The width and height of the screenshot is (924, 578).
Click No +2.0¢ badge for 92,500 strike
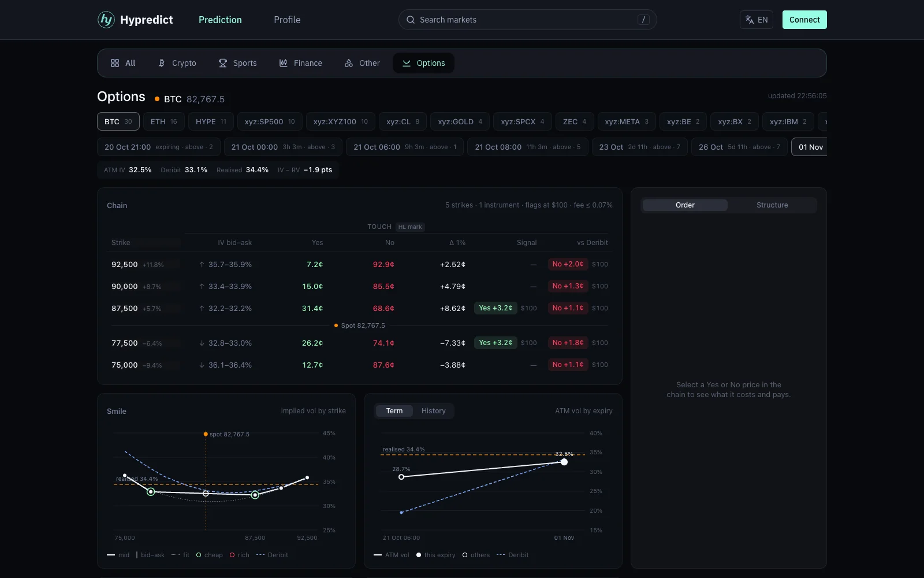pyautogui.click(x=568, y=264)
